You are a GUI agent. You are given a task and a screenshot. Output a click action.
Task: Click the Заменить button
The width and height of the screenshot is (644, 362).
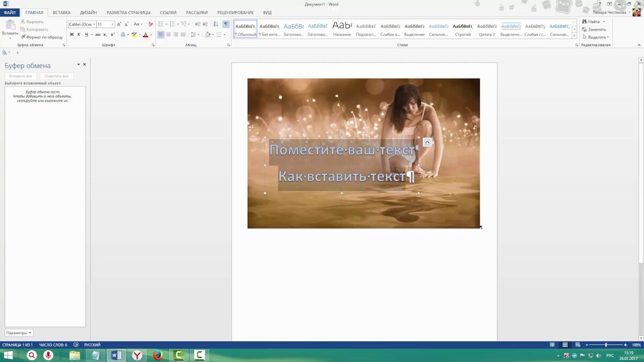point(595,29)
